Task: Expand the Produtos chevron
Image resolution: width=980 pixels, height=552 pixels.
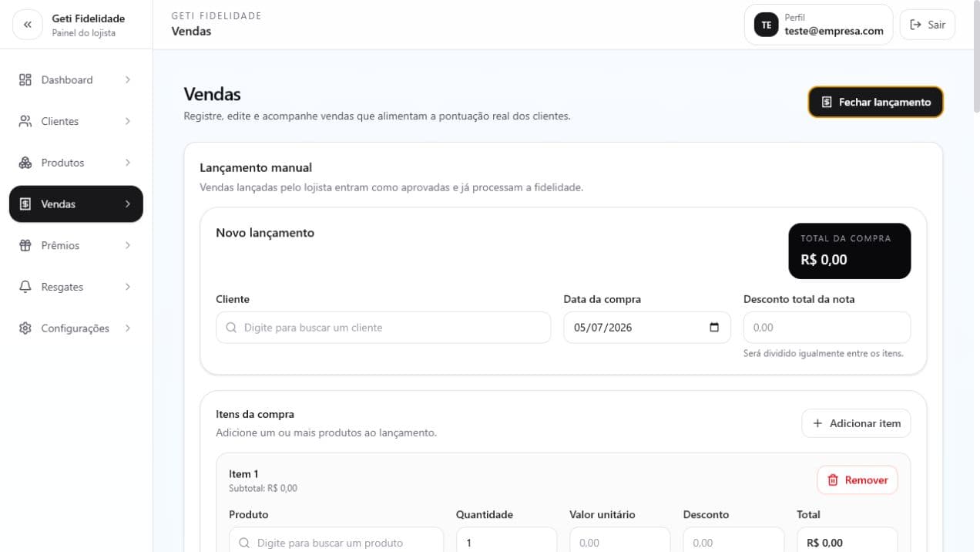Action: tap(127, 163)
